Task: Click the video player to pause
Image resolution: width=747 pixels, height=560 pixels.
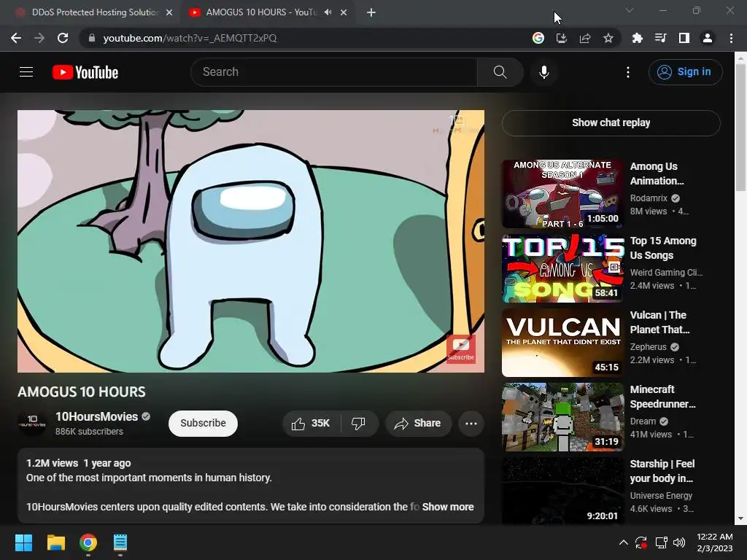Action: coord(251,241)
